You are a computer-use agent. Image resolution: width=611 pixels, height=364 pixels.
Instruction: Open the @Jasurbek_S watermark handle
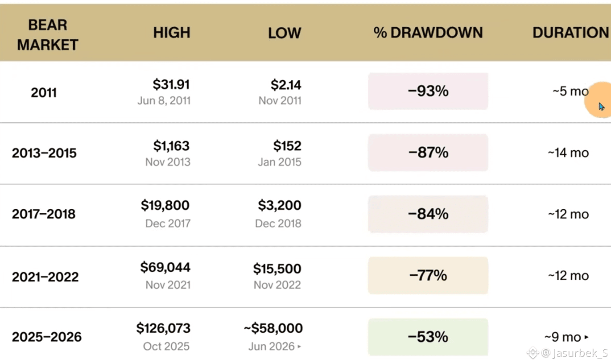click(x=574, y=353)
